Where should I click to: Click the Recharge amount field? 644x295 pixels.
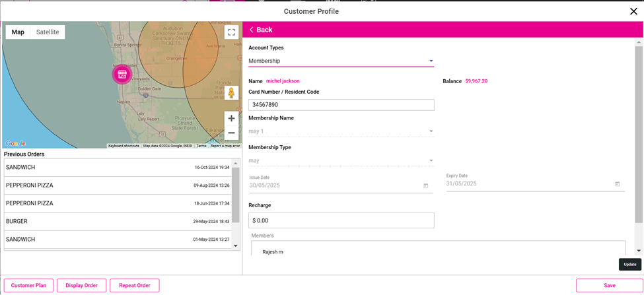pyautogui.click(x=341, y=220)
